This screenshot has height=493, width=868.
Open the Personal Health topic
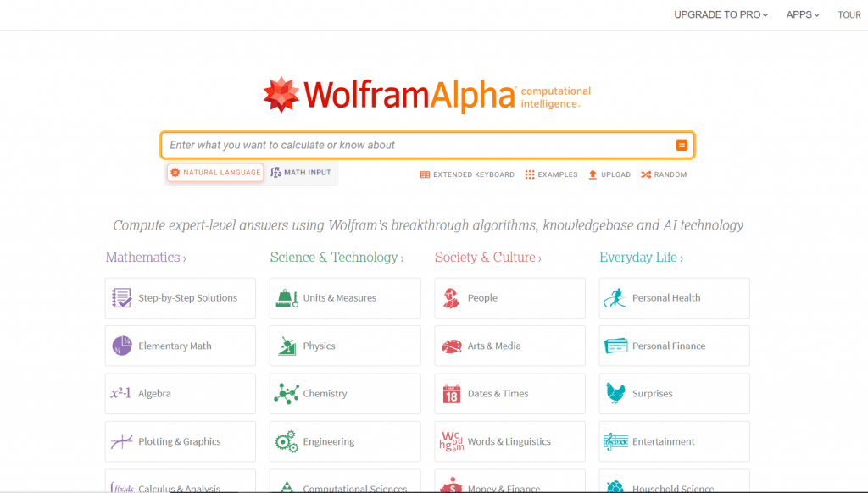click(674, 298)
